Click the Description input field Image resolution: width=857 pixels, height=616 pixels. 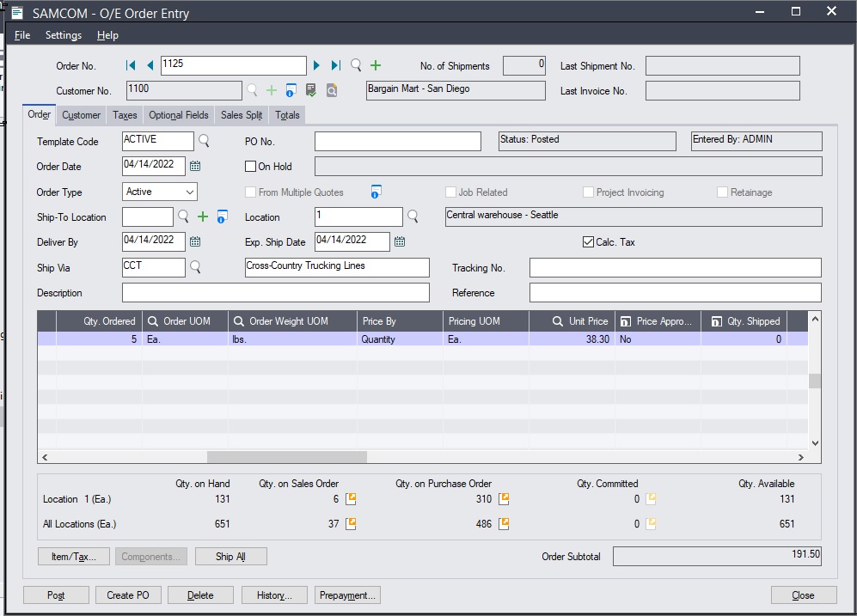275,293
